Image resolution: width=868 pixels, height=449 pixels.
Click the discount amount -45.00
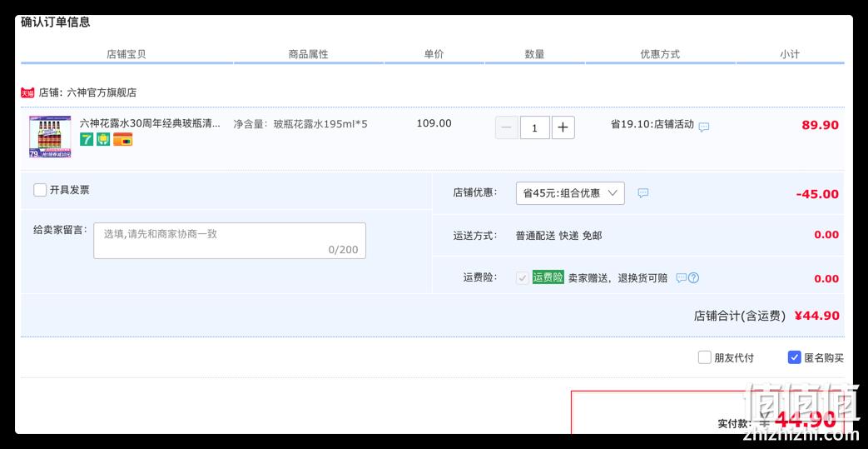coord(817,194)
